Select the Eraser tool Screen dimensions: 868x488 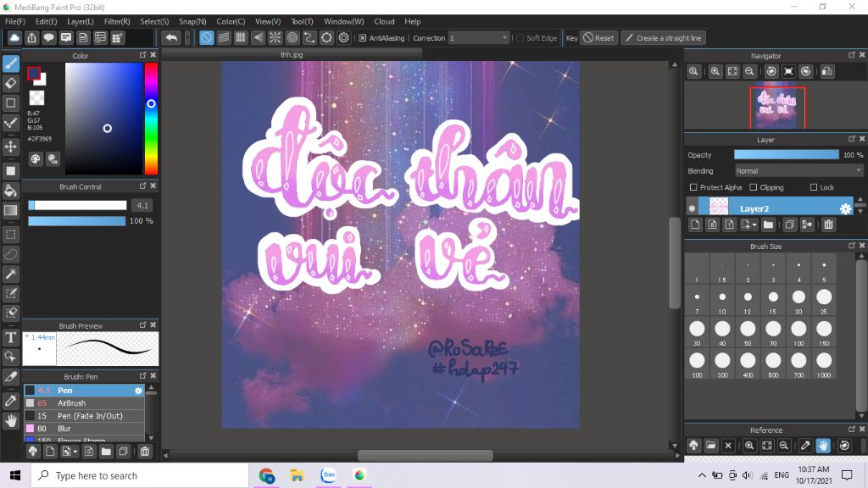(x=10, y=84)
